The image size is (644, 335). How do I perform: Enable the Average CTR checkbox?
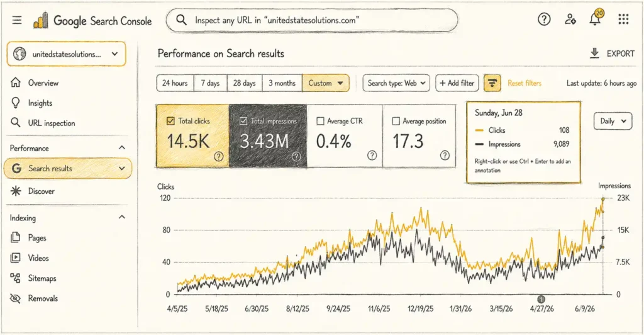(x=320, y=122)
